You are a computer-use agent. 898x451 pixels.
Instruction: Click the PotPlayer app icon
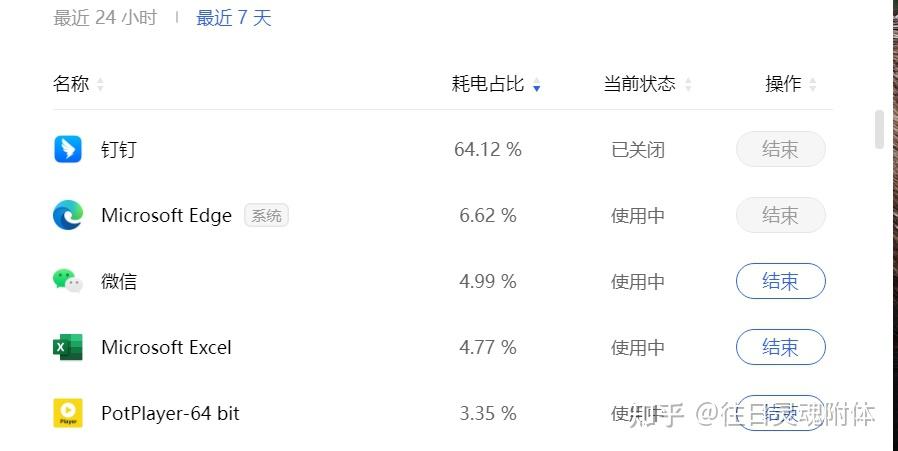(68, 413)
